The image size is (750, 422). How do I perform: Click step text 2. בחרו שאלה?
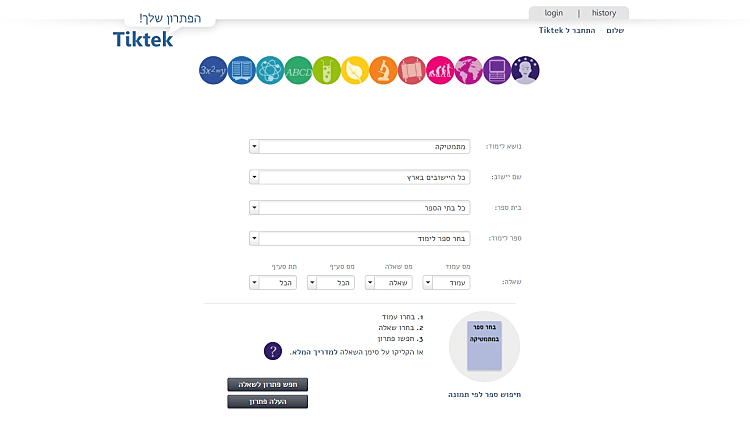(401, 328)
